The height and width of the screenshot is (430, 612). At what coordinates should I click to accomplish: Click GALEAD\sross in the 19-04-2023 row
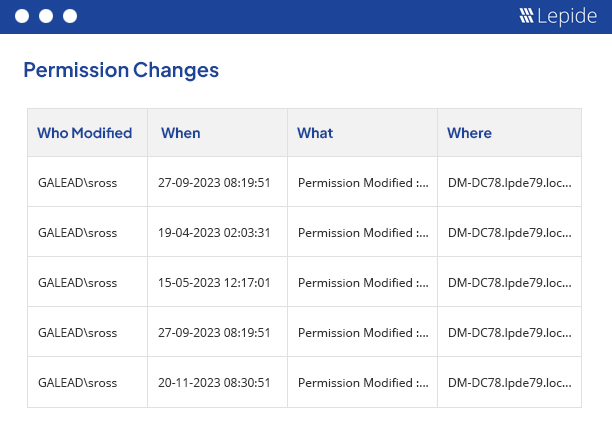tap(77, 233)
